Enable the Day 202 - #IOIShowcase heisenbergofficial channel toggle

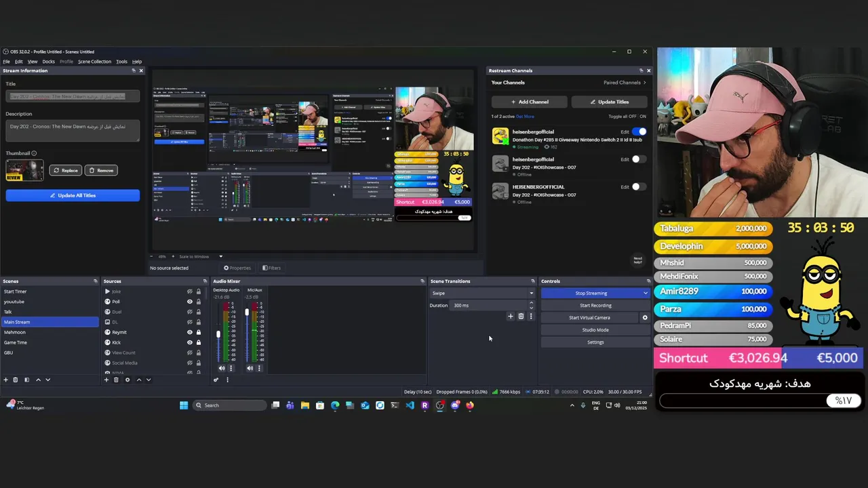(639, 159)
